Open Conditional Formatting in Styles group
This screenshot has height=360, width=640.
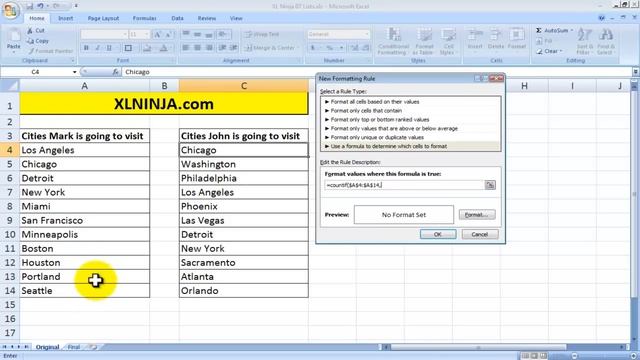392,41
